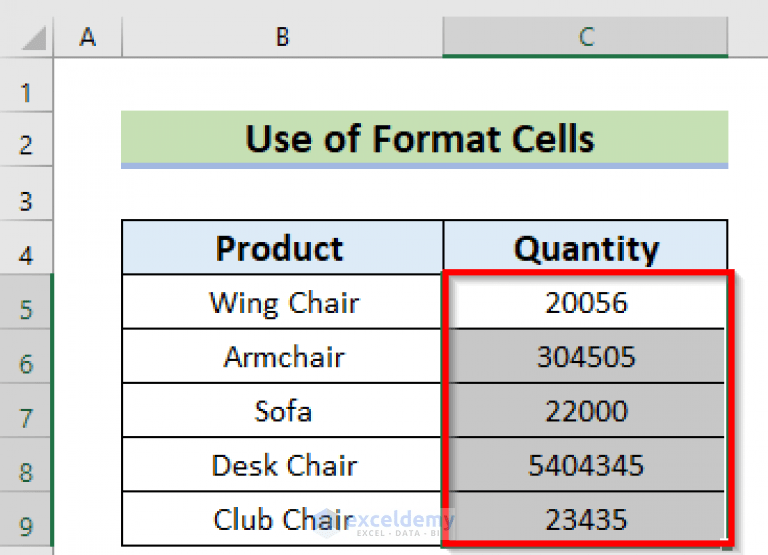The image size is (768, 555).
Task: Select the 'Armchair' cell
Action: [283, 356]
